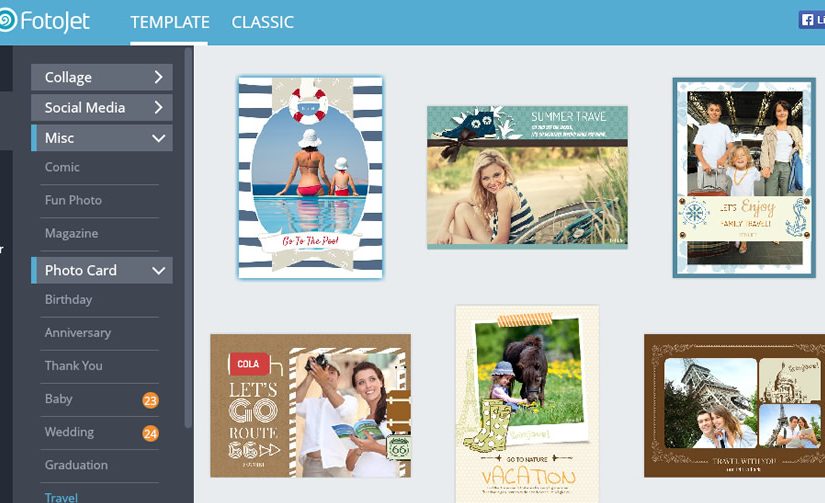
Task: Choose the Summer Travel template thumbnail
Action: 527,177
